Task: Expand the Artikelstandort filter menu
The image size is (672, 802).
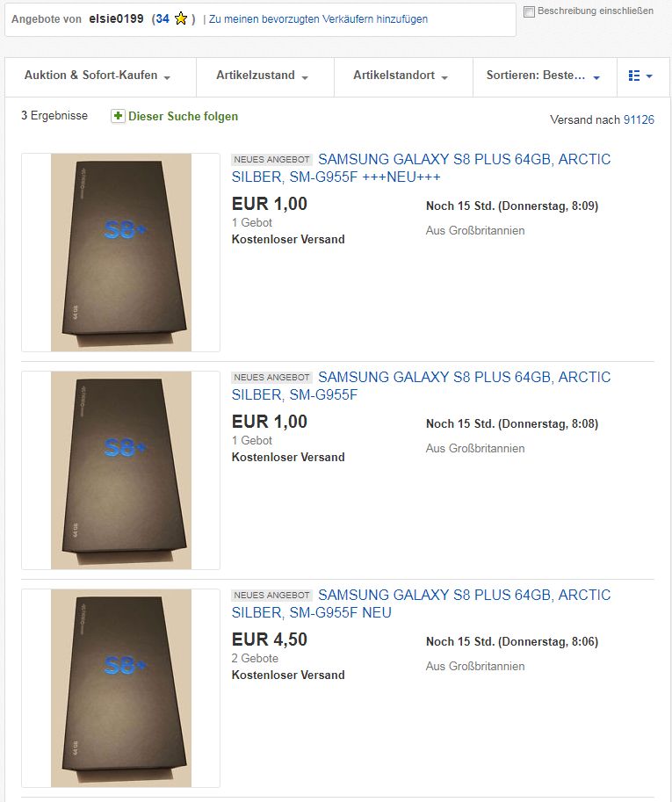Action: coord(401,76)
